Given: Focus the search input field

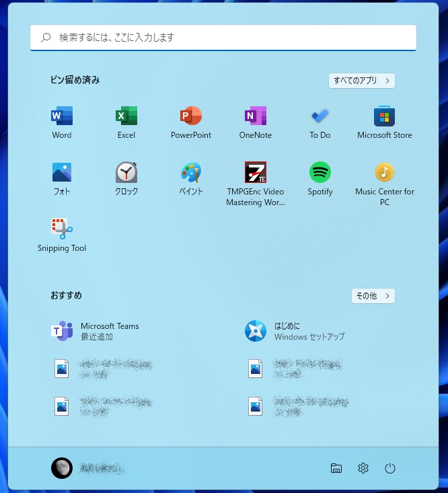Looking at the screenshot, I should click(x=223, y=38).
